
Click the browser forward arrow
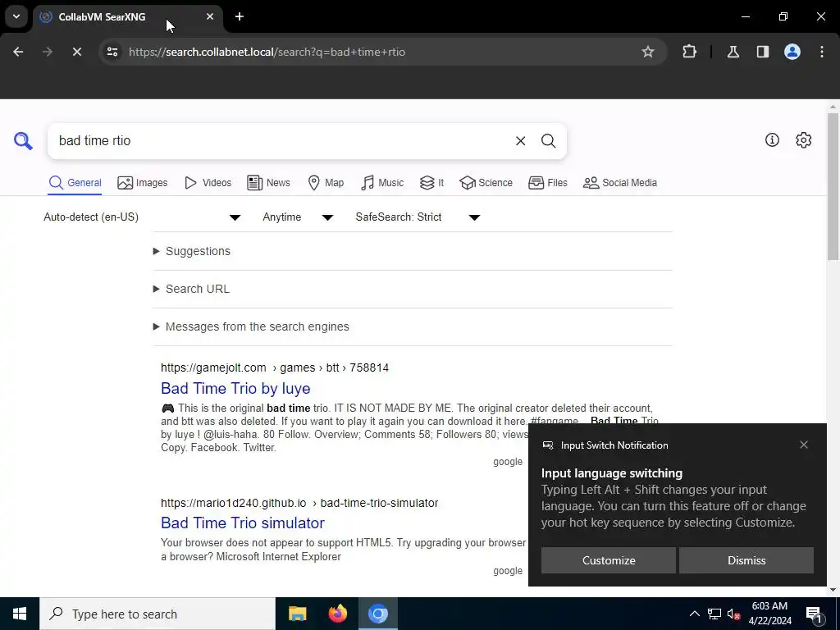(x=48, y=52)
